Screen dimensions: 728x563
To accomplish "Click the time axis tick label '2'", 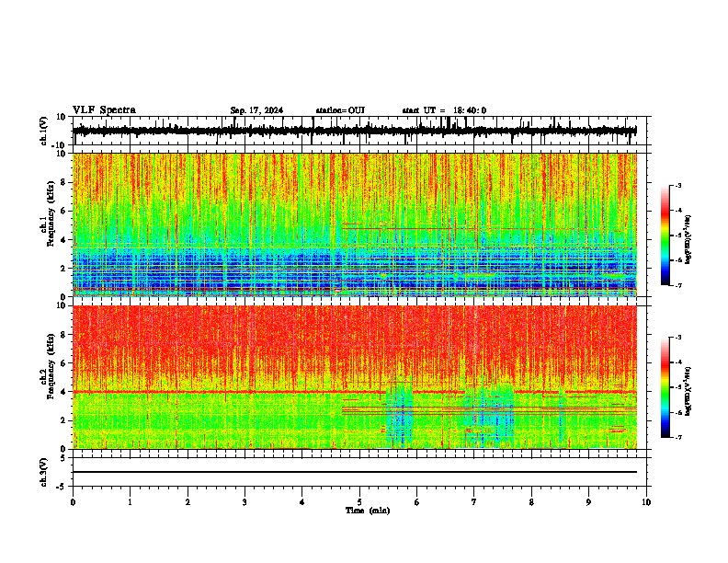I will tap(188, 502).
